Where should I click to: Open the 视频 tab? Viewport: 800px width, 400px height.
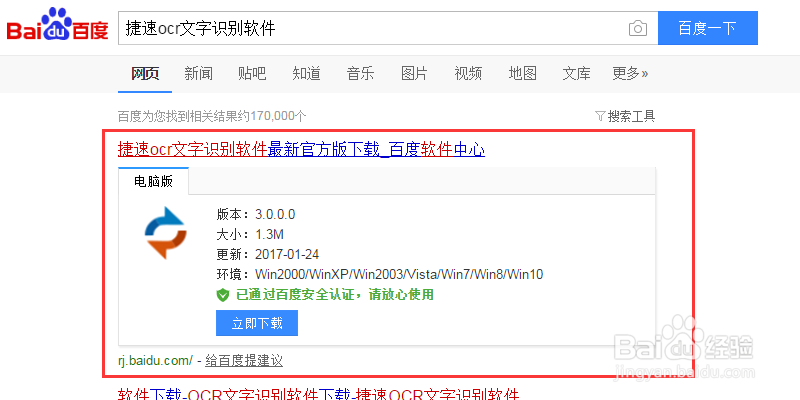(468, 74)
